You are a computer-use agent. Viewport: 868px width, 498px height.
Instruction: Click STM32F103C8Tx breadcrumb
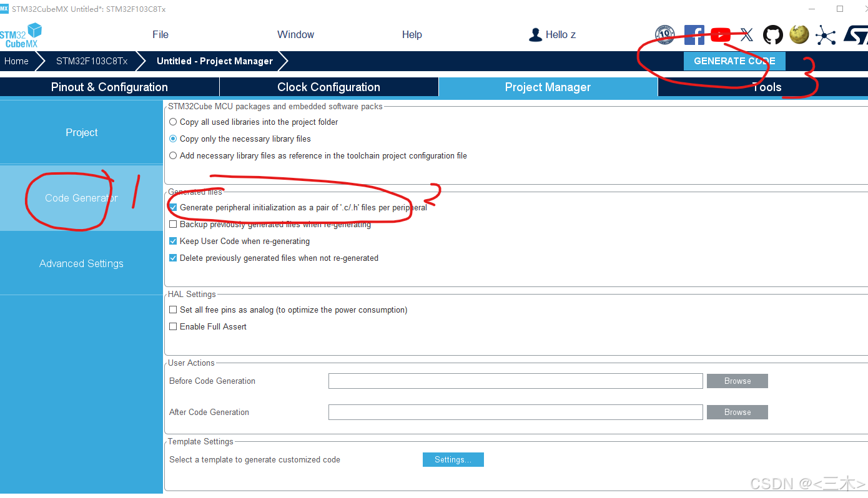coord(92,61)
